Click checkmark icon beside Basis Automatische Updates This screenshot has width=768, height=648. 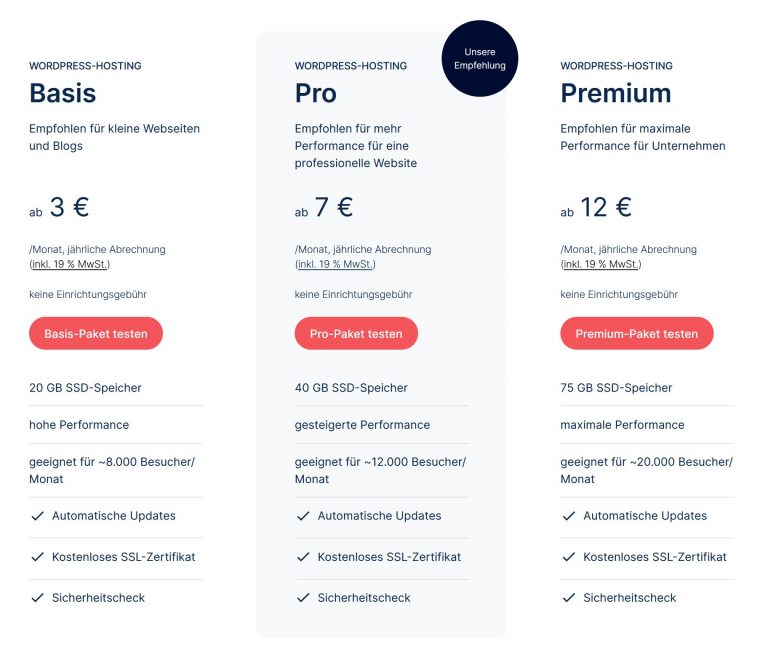tap(37, 516)
